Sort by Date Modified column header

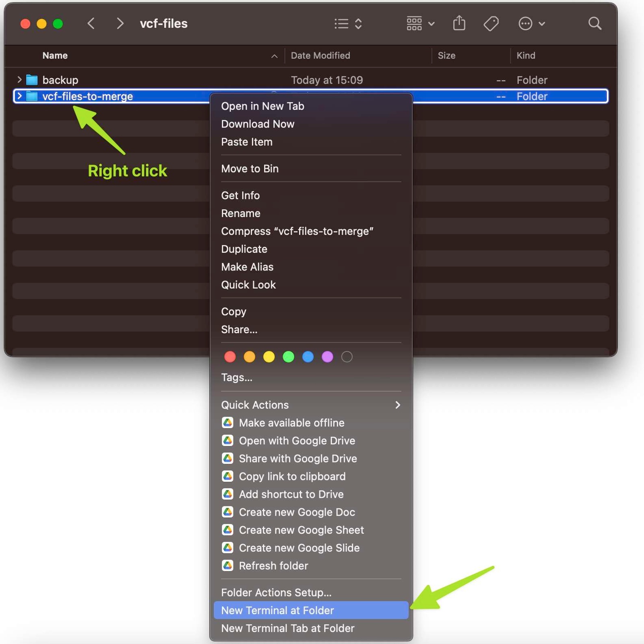(320, 56)
